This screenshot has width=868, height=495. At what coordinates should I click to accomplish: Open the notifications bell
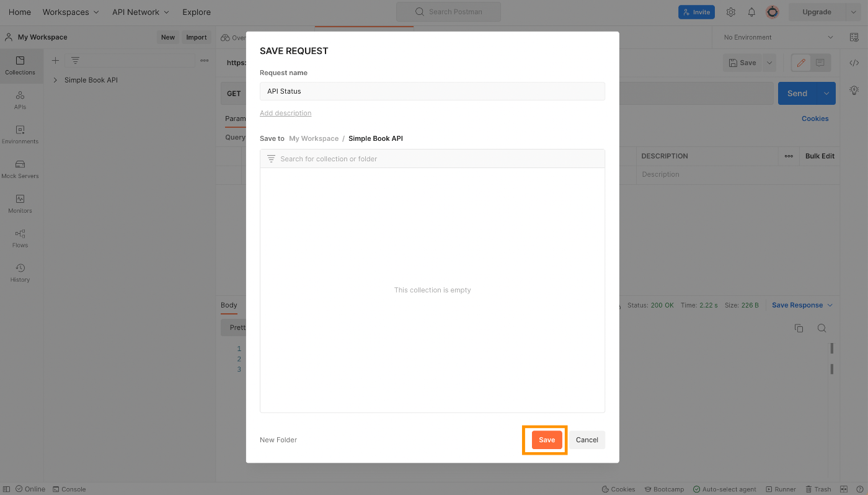[751, 12]
